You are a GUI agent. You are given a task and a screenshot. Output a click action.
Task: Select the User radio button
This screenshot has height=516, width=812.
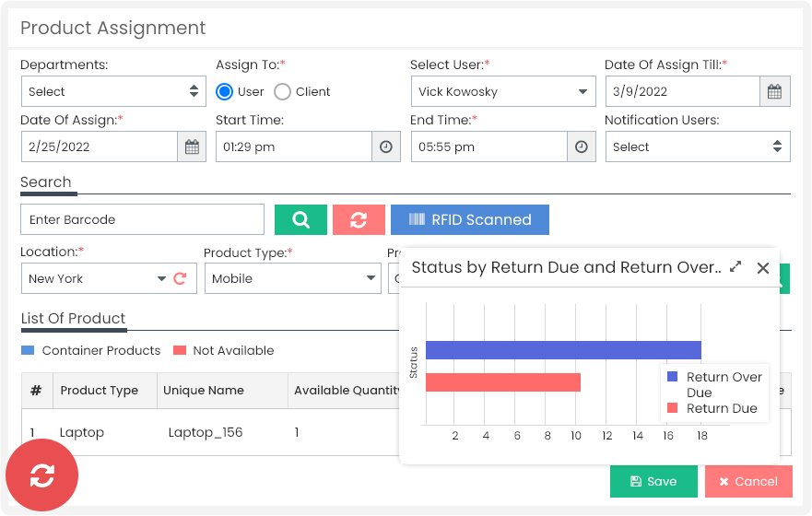pos(224,91)
